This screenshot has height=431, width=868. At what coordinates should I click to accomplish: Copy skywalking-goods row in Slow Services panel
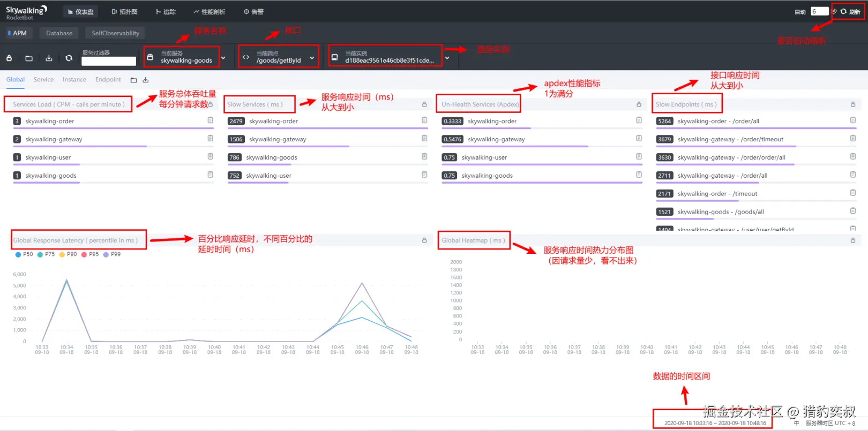point(424,157)
